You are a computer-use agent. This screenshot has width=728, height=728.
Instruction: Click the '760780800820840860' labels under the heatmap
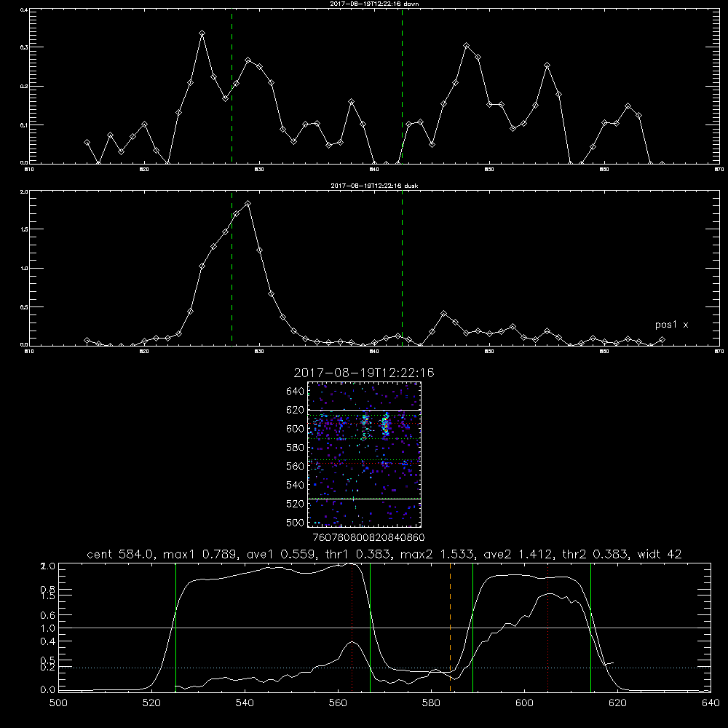coord(369,537)
